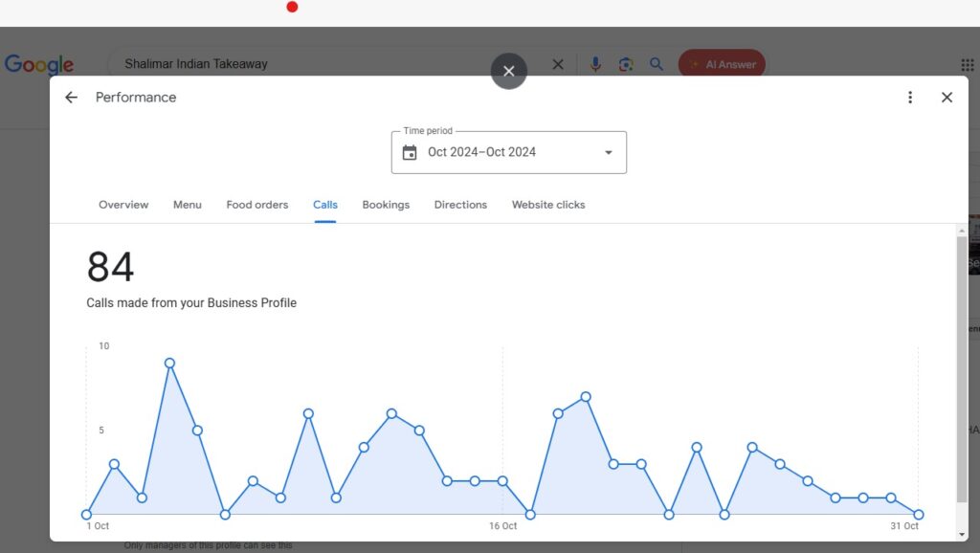Switch to the Food orders tab
This screenshot has height=553, width=980.
click(256, 205)
